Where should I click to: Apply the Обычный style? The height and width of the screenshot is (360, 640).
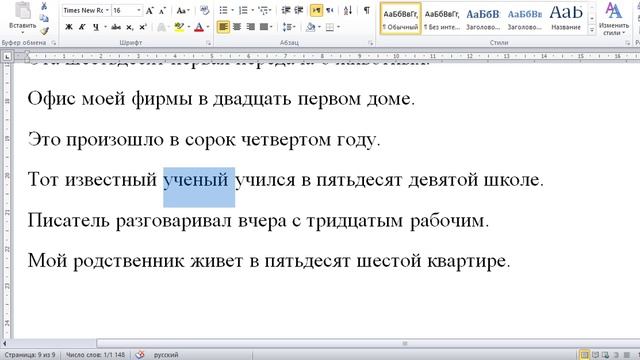pyautogui.click(x=400, y=18)
